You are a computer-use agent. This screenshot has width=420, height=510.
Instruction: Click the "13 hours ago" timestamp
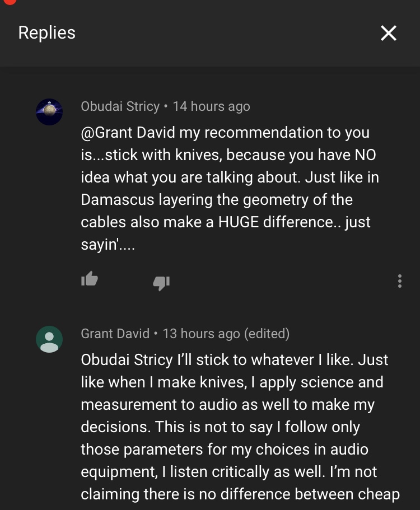[201, 334]
